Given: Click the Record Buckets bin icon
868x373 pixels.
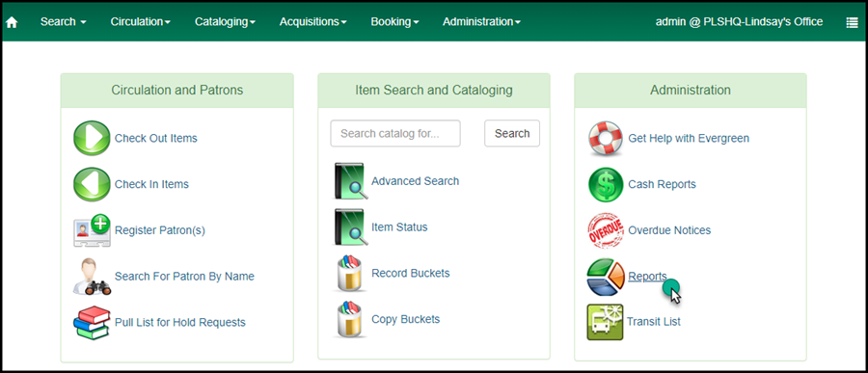Looking at the screenshot, I should click(351, 273).
